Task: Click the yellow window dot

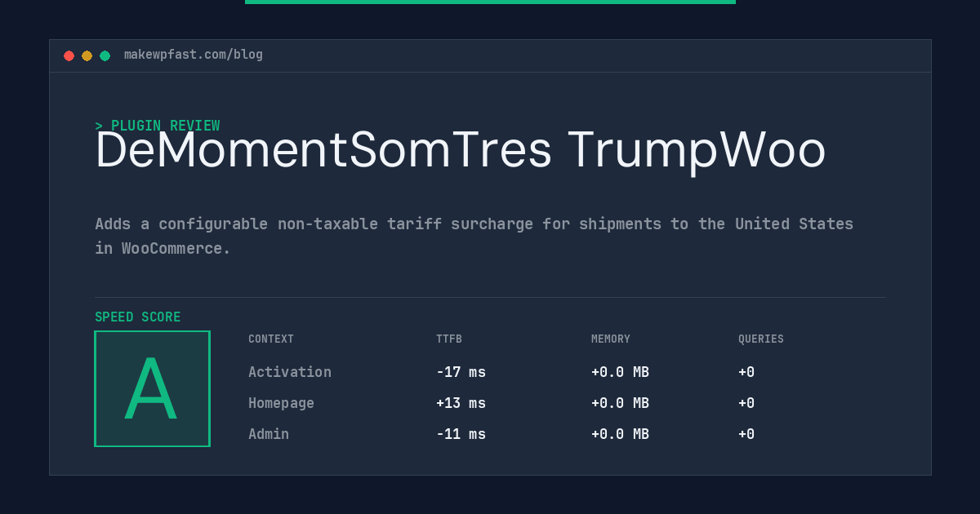Action: [x=87, y=55]
